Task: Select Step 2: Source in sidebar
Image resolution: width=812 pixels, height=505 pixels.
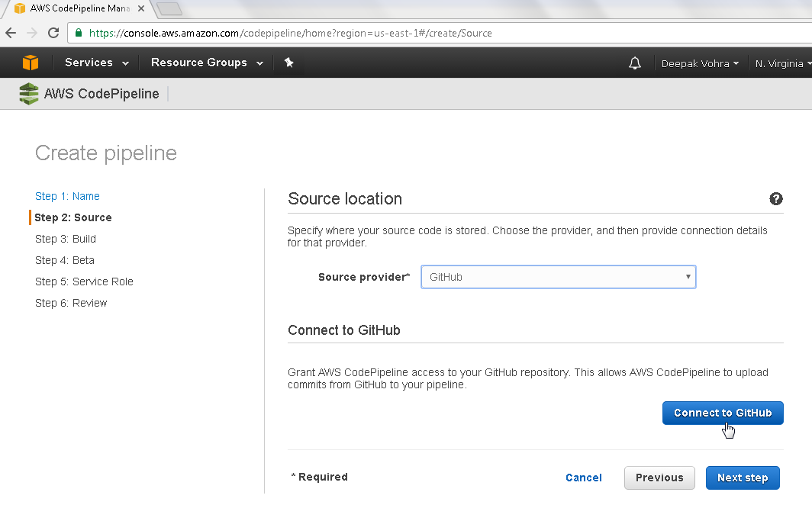Action: (73, 217)
